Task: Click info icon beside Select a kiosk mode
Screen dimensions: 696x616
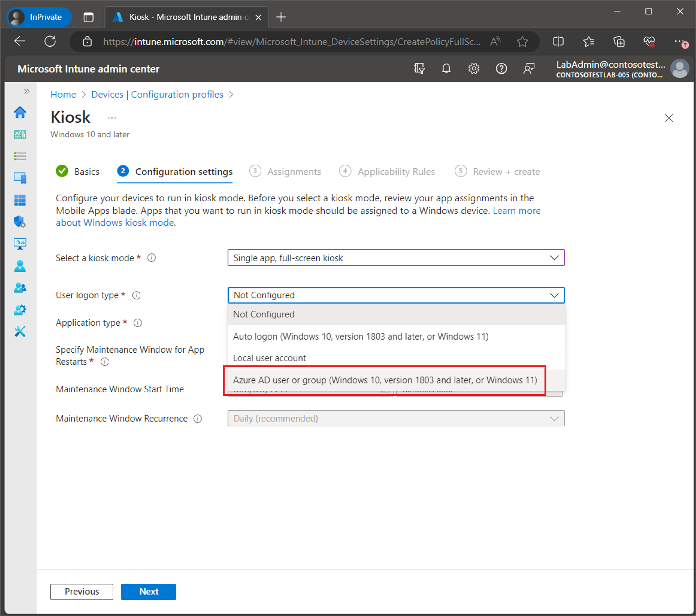Action: click(152, 258)
